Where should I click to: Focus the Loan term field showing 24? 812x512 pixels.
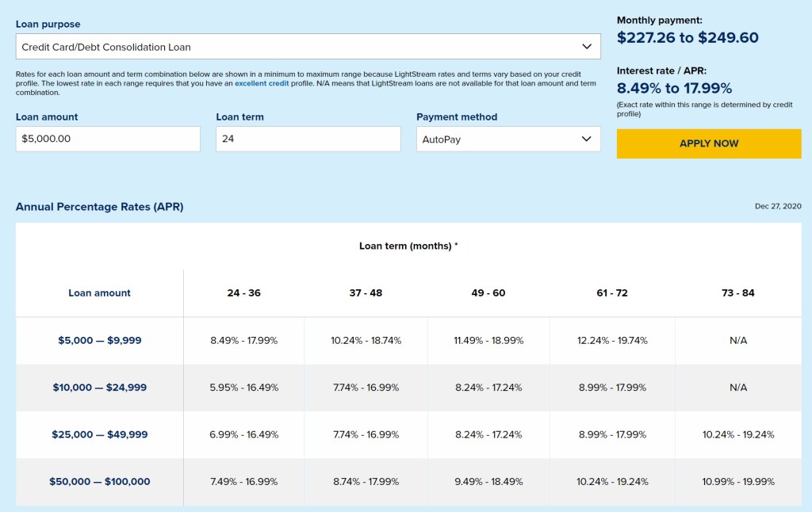(308, 139)
